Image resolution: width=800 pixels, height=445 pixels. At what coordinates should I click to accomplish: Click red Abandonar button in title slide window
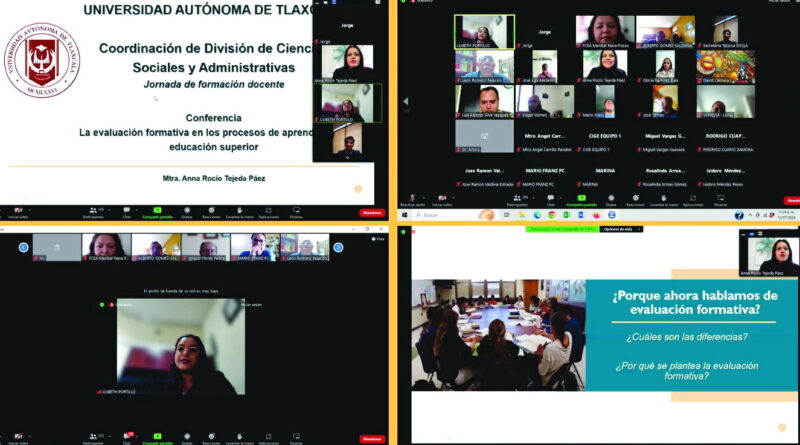tap(371, 213)
